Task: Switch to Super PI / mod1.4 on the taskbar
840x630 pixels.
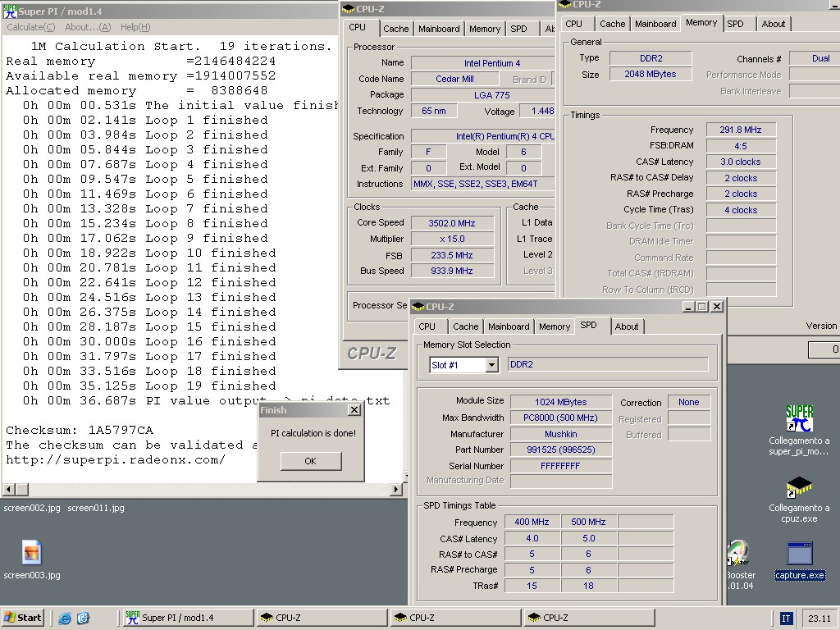Action: [x=187, y=618]
